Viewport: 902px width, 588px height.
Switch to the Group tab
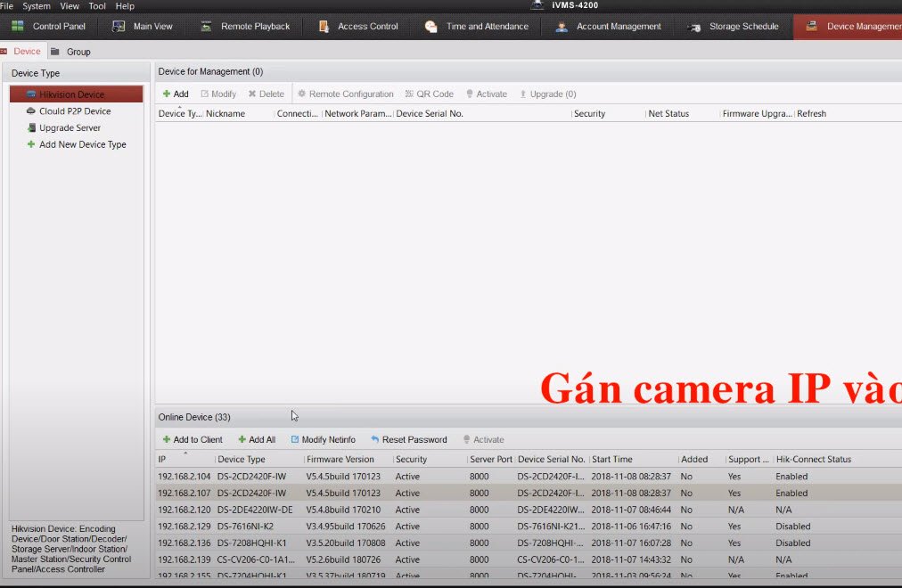[78, 52]
